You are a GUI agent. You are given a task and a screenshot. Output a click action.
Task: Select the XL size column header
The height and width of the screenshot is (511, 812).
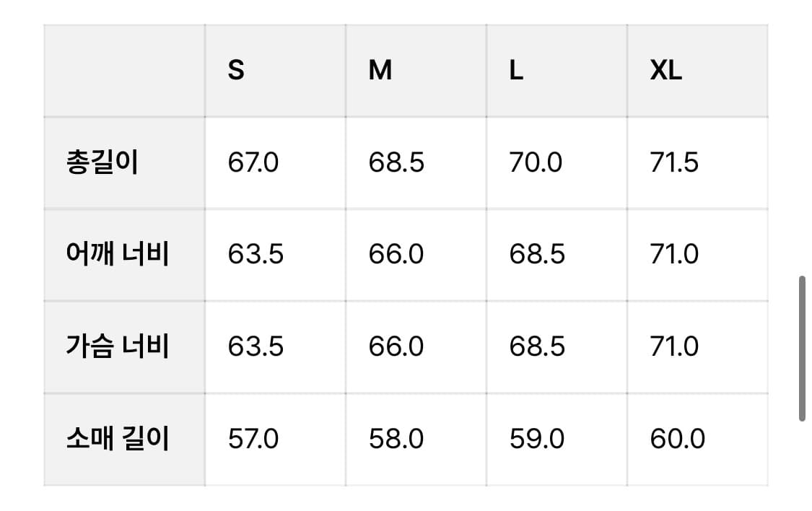click(665, 71)
